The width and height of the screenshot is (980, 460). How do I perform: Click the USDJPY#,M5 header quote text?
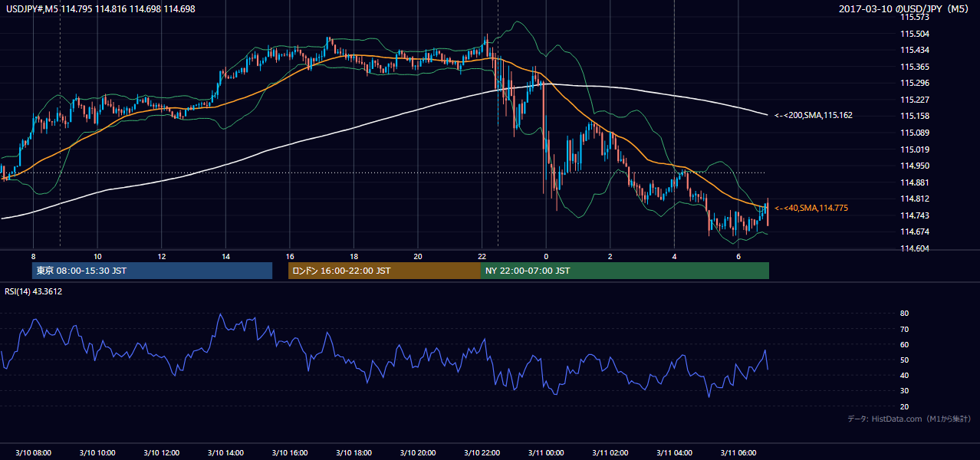click(x=100, y=8)
